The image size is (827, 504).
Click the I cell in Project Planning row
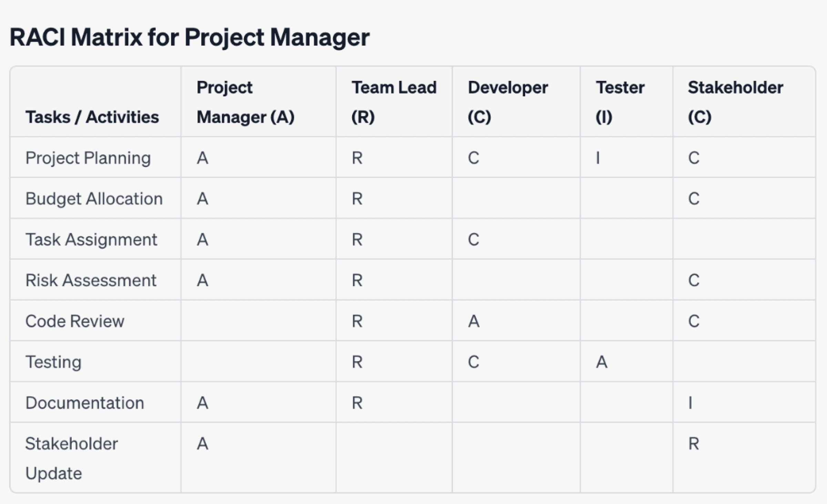pos(598,158)
